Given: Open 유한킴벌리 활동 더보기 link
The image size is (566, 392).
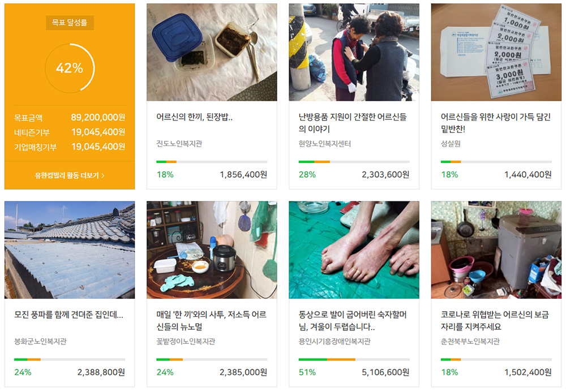Looking at the screenshot, I should (x=69, y=175).
